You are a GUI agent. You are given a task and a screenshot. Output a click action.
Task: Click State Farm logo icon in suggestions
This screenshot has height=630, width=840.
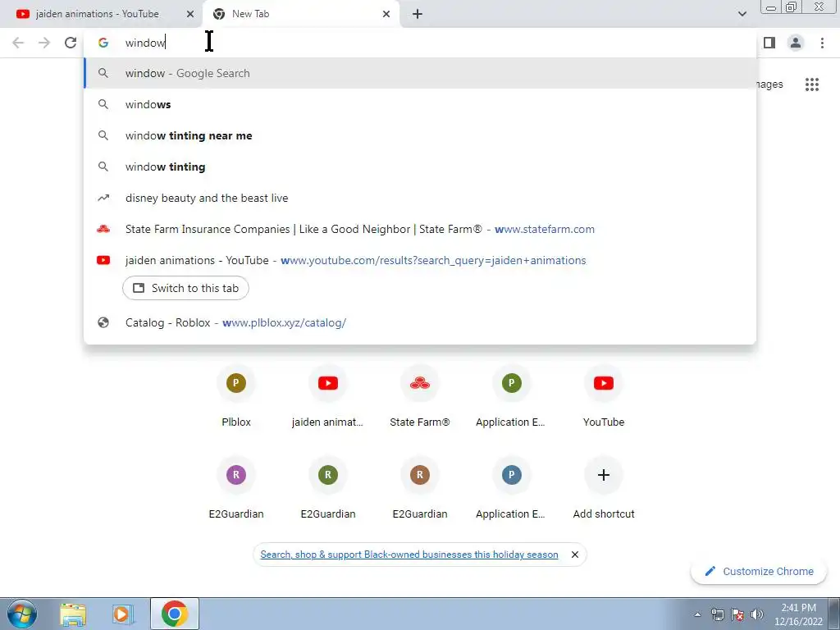(103, 230)
